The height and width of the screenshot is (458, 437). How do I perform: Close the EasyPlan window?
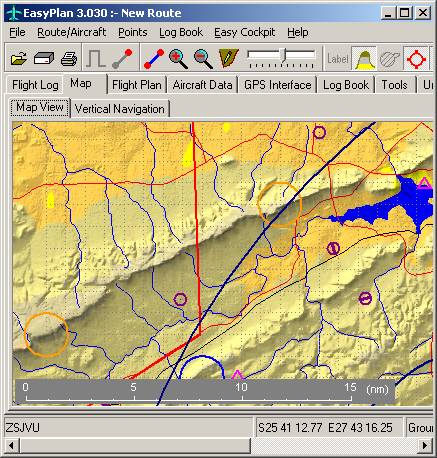[423, 13]
